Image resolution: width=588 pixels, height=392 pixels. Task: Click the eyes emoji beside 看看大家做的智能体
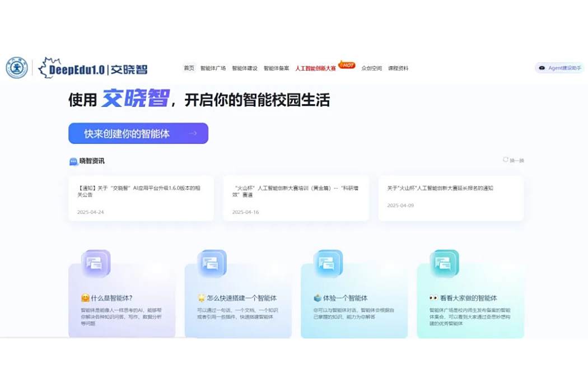(433, 298)
